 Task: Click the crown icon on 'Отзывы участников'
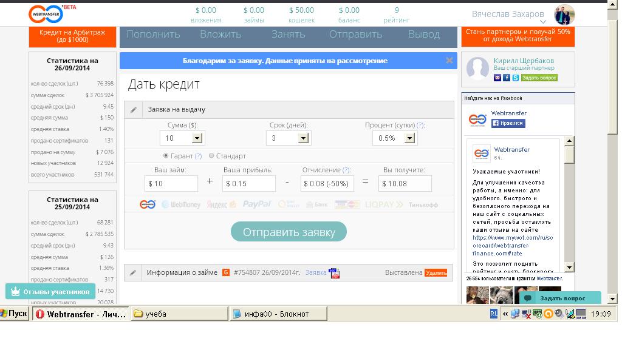point(15,292)
